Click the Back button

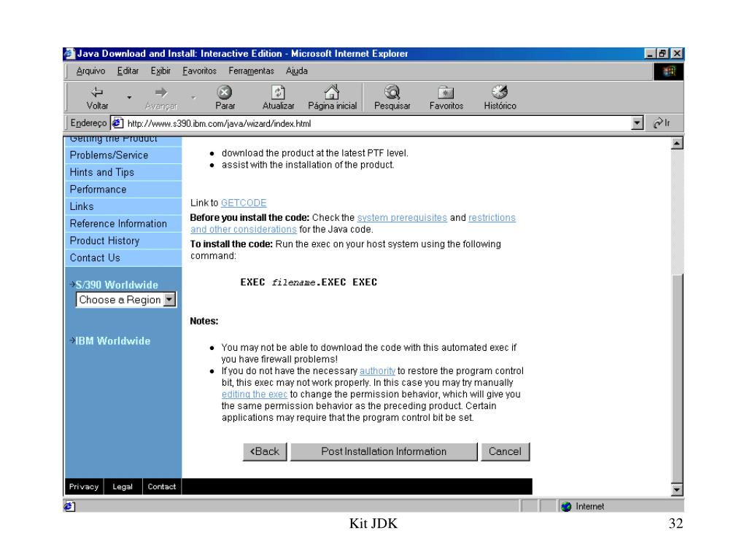pyautogui.click(x=265, y=451)
